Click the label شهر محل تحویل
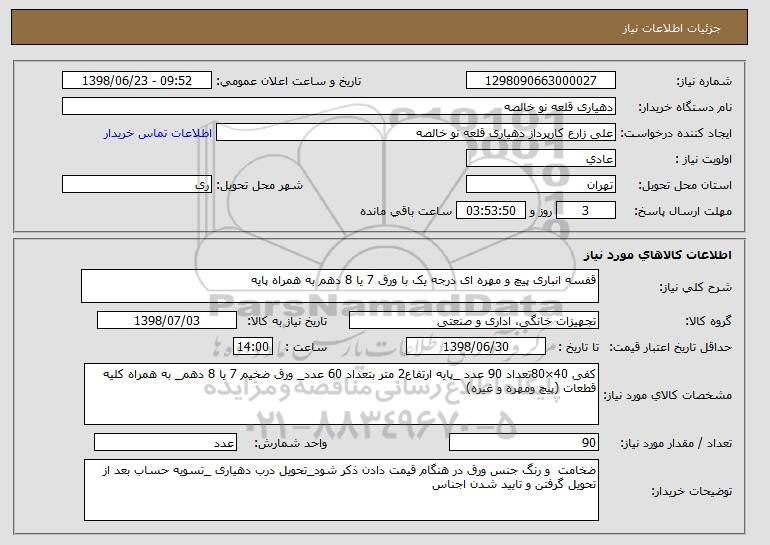Image resolution: width=770 pixels, height=545 pixels. [x=260, y=185]
